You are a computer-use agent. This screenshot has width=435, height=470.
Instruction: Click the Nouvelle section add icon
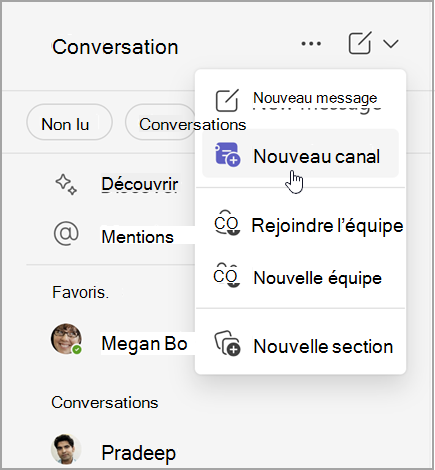point(227,343)
